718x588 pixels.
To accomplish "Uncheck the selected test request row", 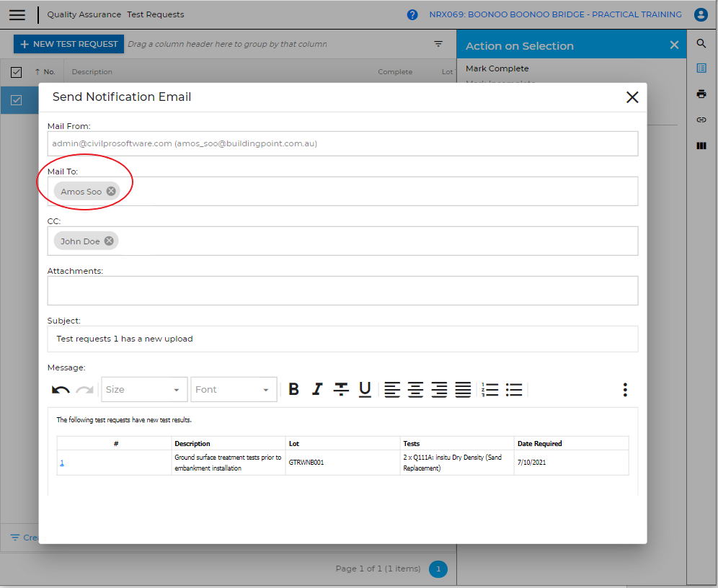I will (x=16, y=100).
